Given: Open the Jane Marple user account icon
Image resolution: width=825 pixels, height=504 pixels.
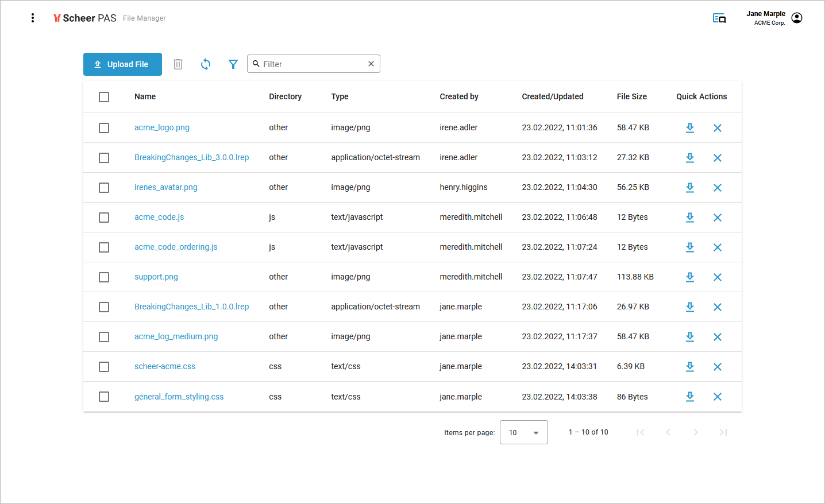Looking at the screenshot, I should tap(797, 18).
